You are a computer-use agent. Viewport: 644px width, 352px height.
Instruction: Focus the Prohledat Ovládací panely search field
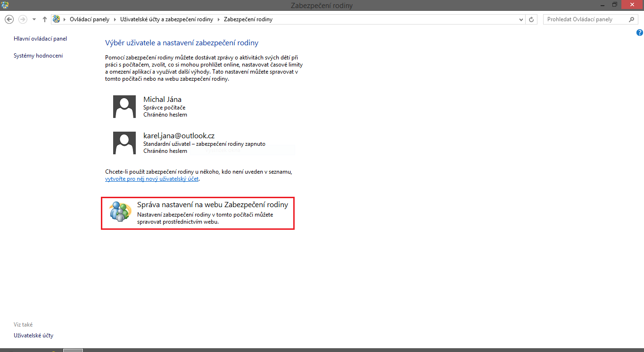[x=585, y=19]
